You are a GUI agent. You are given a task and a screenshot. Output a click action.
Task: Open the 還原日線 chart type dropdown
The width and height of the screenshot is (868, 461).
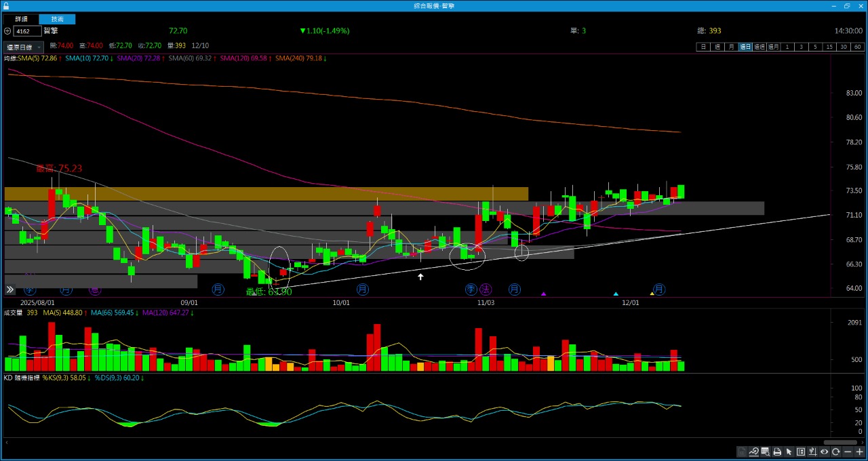tap(24, 47)
